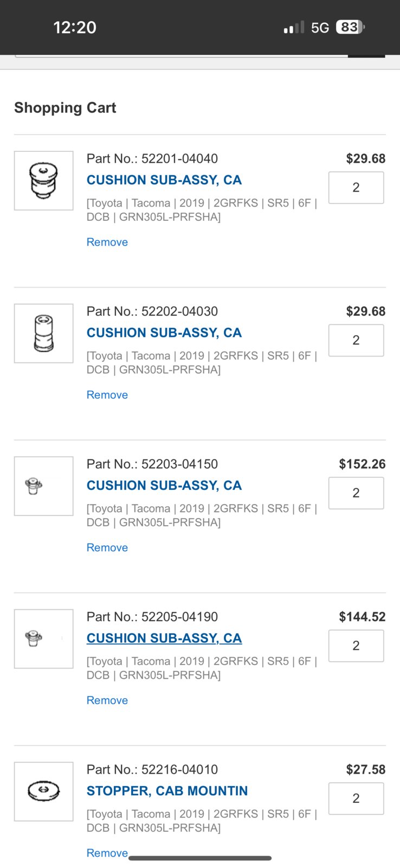Open the 52202-04030 cushion part thumbnail
Image resolution: width=400 pixels, height=868 pixels.
click(x=43, y=333)
